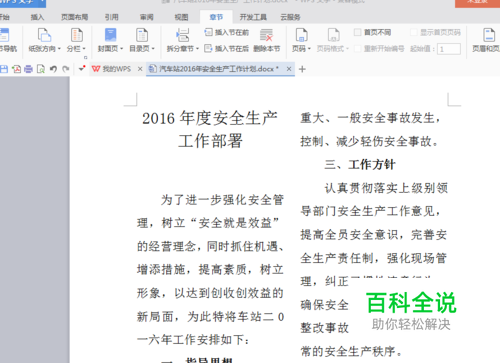Expand the 页码格式 dropdown arrow
The image size is (500, 363).
347,49
